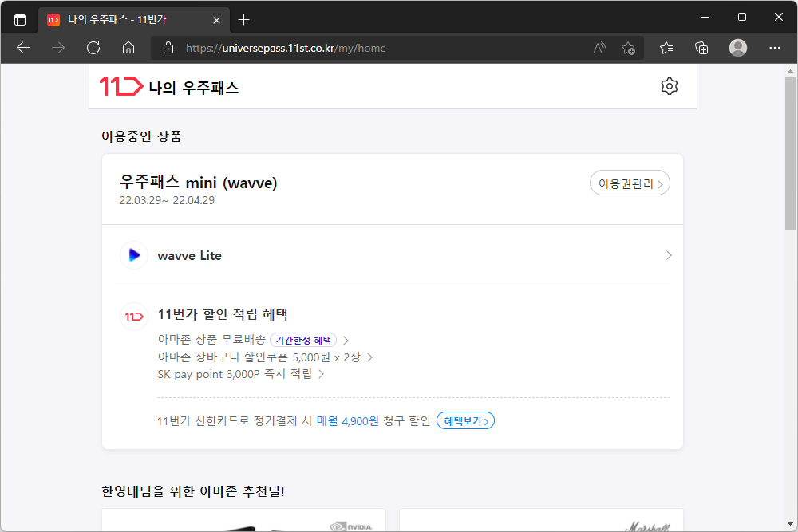Image resolution: width=798 pixels, height=532 pixels.
Task: Click the wavve Lite label
Action: pyautogui.click(x=189, y=256)
